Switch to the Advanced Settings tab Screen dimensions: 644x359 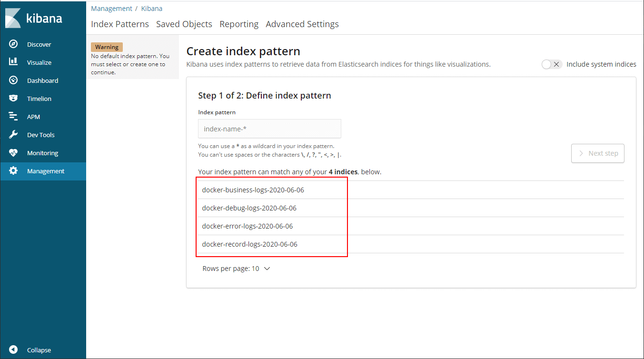click(302, 24)
